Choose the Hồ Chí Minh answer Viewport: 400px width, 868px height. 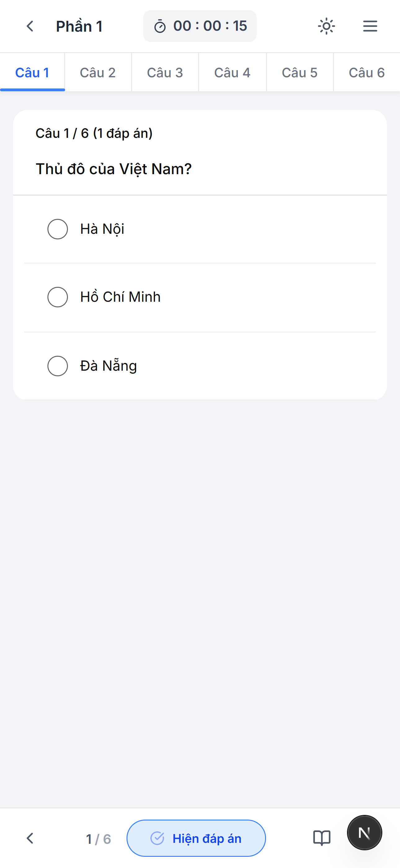pos(58,297)
